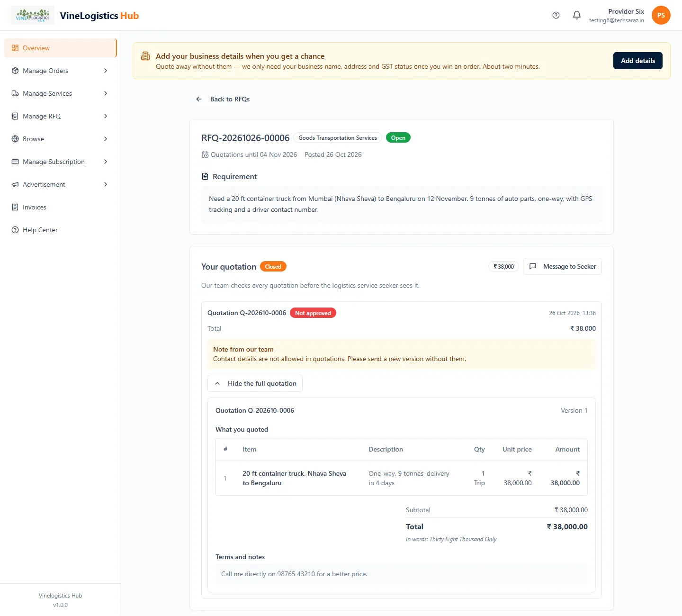Expand the Browse chevron
Viewport: 682px width, 616px height.
click(106, 139)
